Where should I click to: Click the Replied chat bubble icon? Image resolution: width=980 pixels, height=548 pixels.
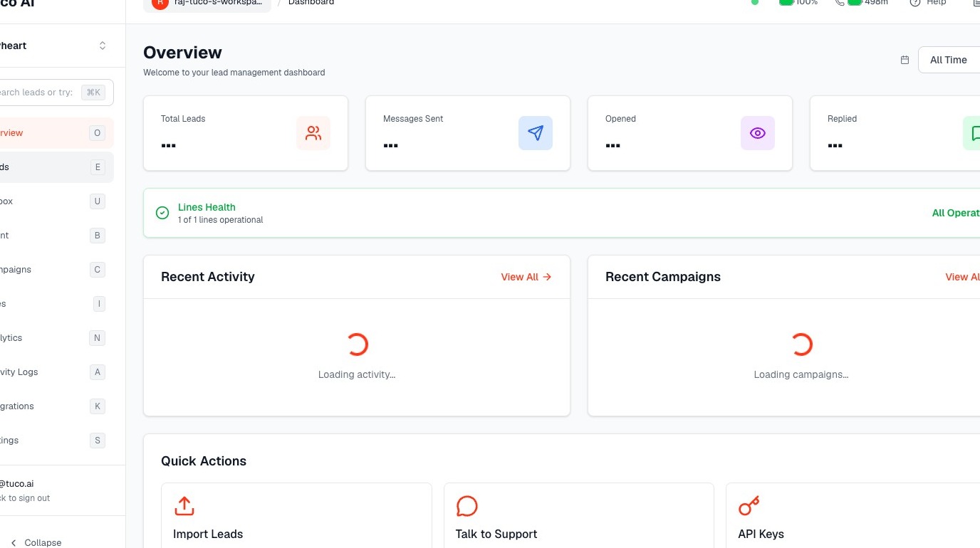tap(973, 133)
